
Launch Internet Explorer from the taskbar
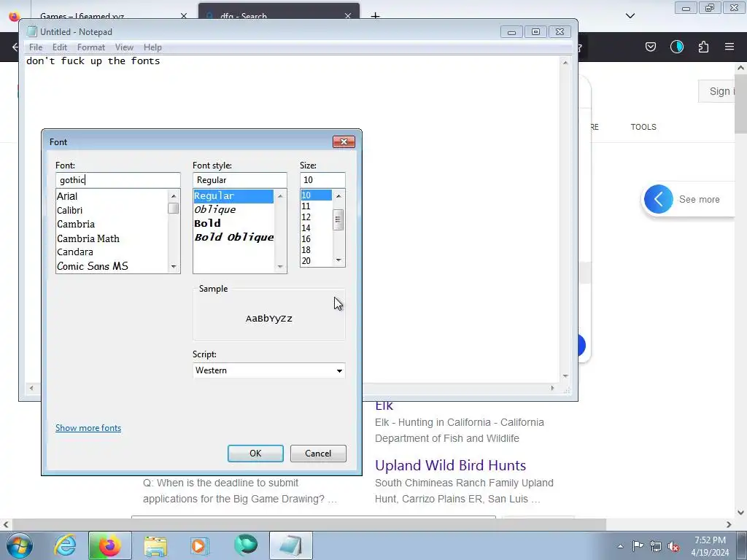[65, 545]
